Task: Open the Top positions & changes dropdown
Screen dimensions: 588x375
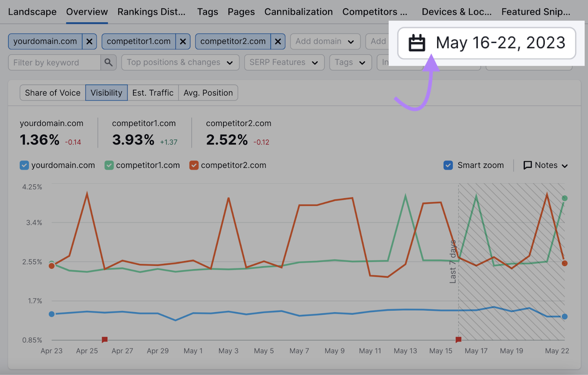Action: click(x=180, y=62)
